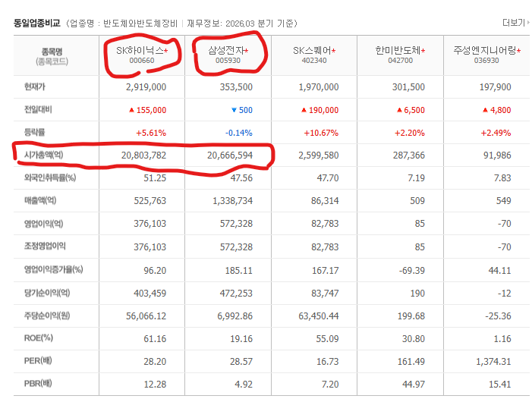
Task: Select the market cap 20,803,782
Action: tap(144, 155)
